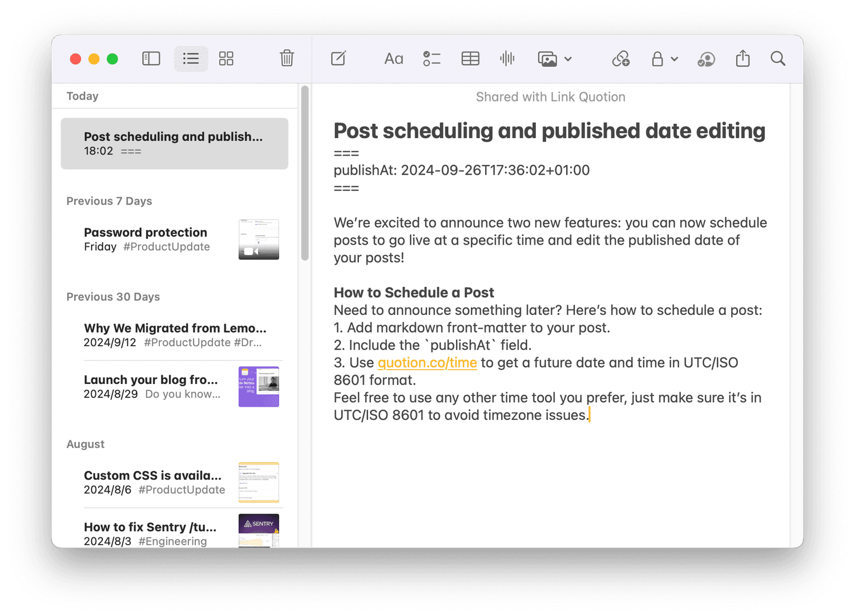This screenshot has width=855, height=616.
Task: Expand the photo media dropdown
Action: point(567,59)
